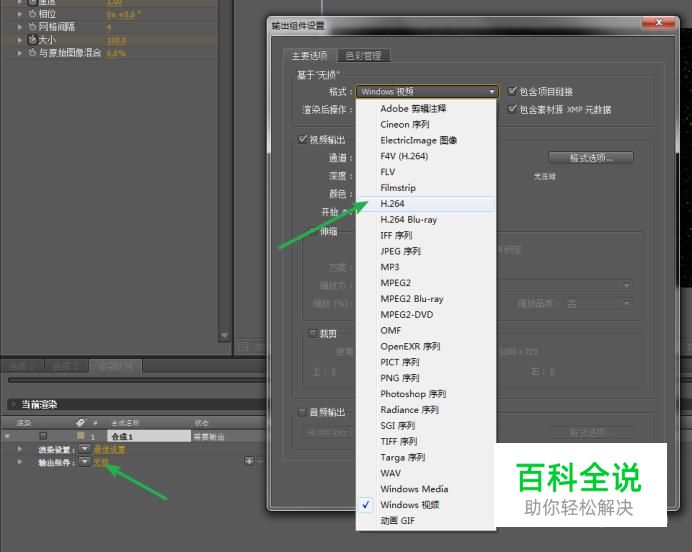Enable the 裁剪 checkbox

[312, 333]
